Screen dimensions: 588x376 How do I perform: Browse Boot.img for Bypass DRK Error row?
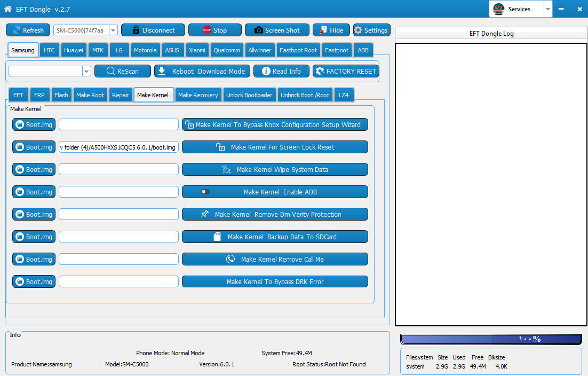click(x=34, y=281)
